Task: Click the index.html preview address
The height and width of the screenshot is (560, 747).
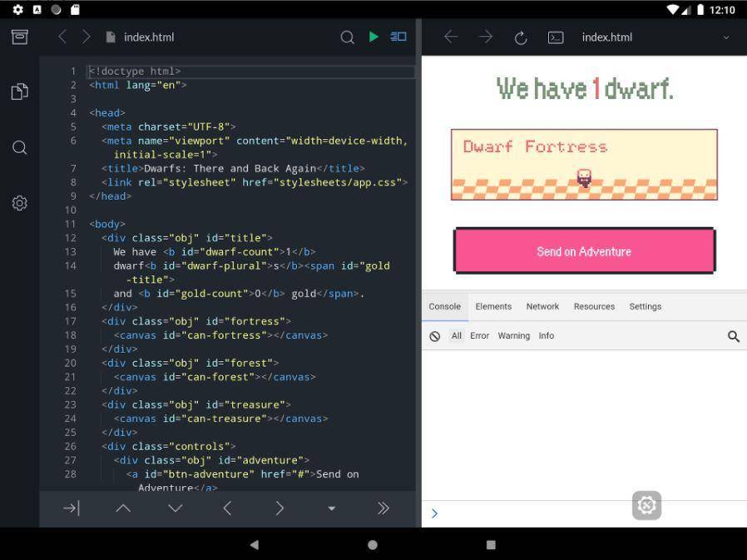Action: pyautogui.click(x=607, y=37)
